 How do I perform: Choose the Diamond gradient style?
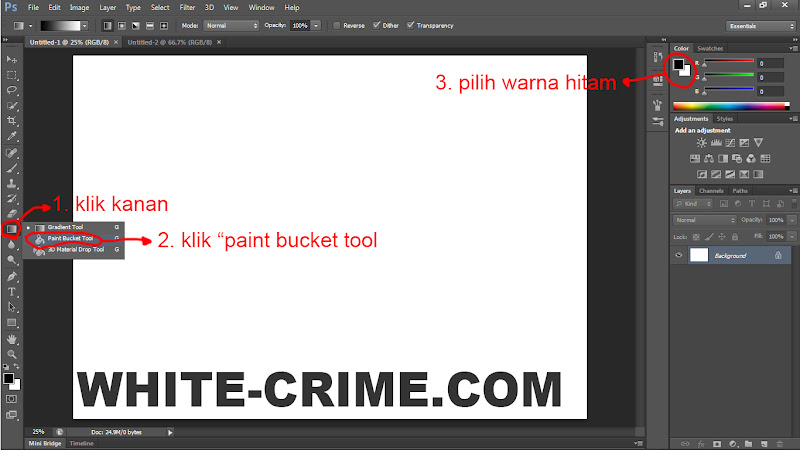click(x=164, y=26)
